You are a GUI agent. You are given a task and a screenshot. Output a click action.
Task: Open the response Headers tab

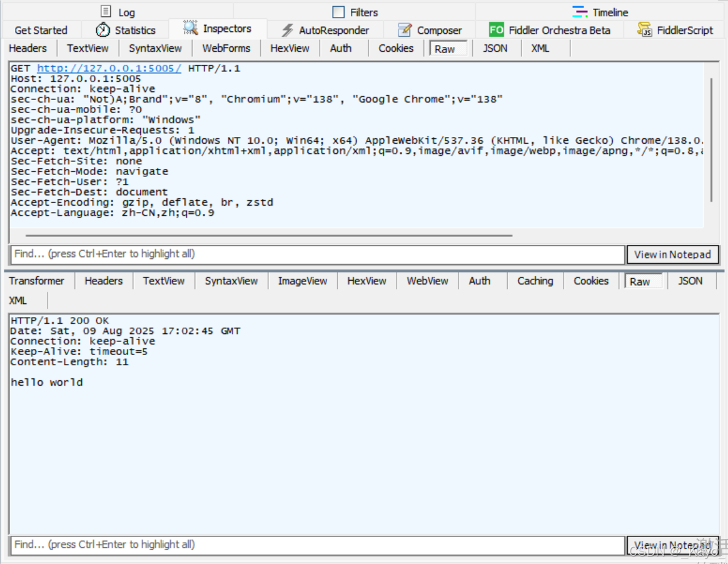click(104, 281)
